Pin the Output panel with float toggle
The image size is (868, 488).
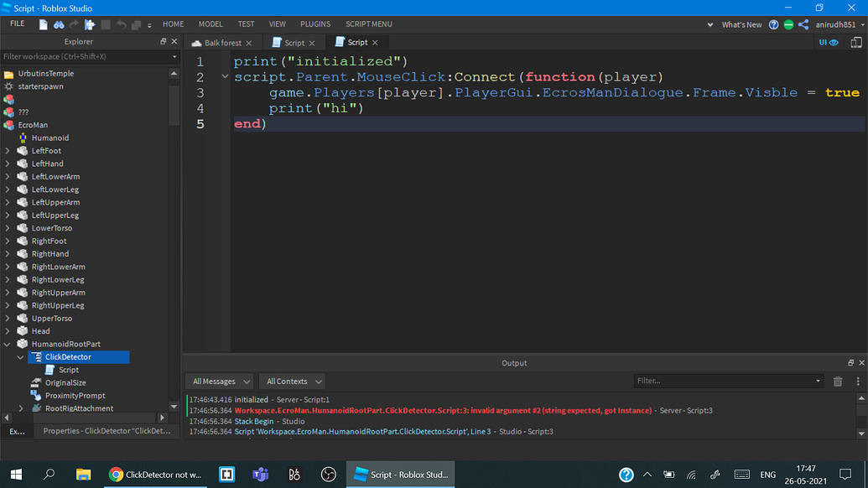[x=850, y=362]
